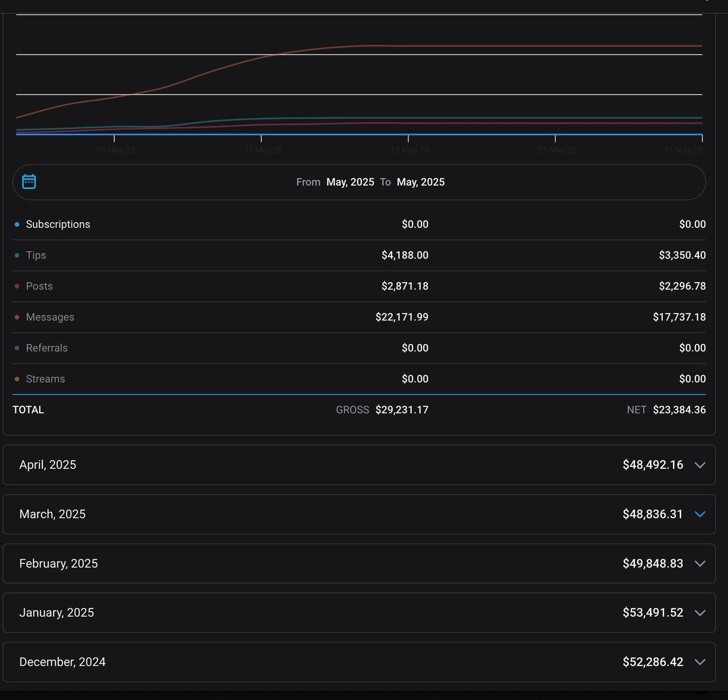Click February amount $49,848.83
728x700 pixels.
click(x=653, y=563)
